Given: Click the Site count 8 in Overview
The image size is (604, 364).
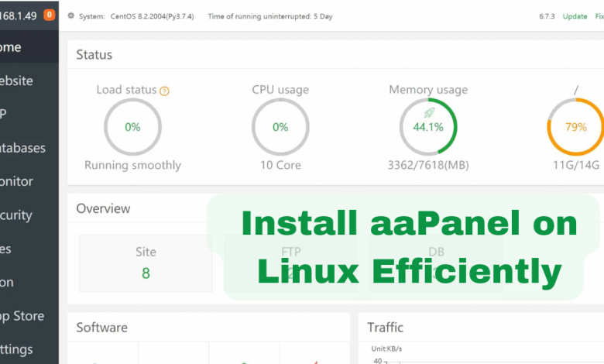Looking at the screenshot, I should click(x=146, y=273).
